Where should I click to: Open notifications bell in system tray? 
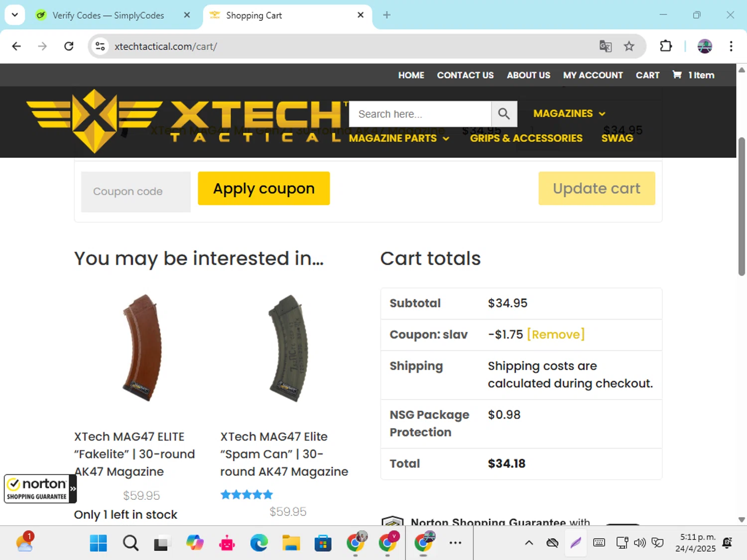coord(728,543)
